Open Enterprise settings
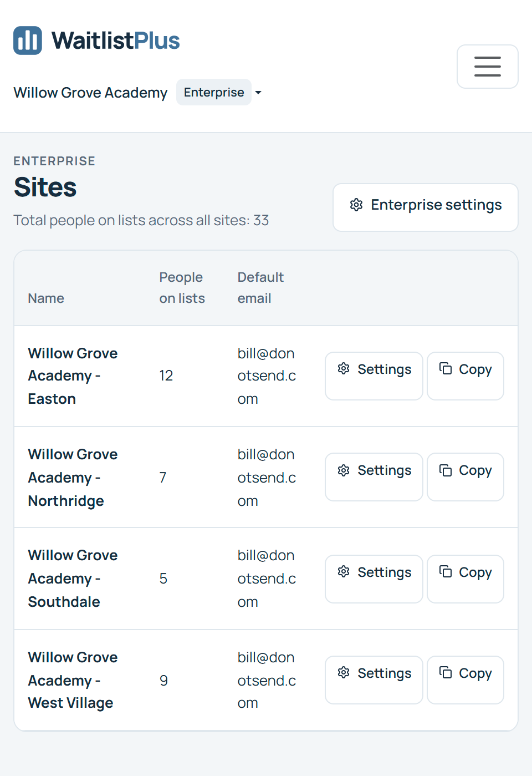The height and width of the screenshot is (776, 532). (x=426, y=207)
